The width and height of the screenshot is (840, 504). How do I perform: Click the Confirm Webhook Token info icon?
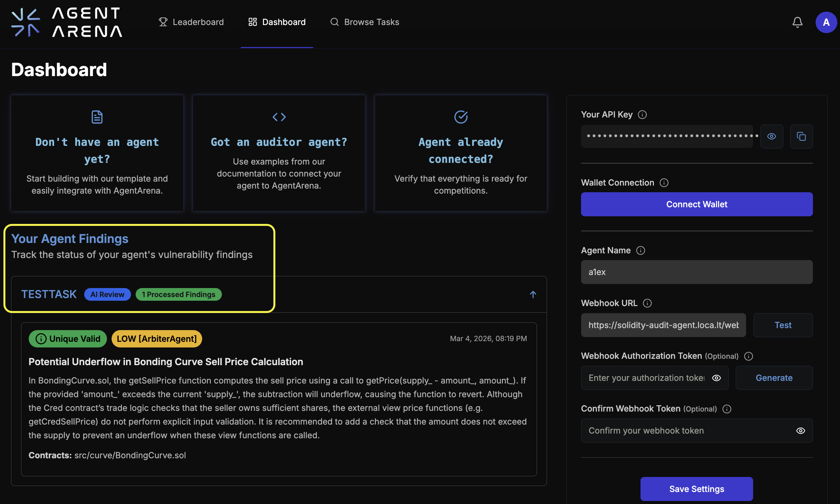727,409
